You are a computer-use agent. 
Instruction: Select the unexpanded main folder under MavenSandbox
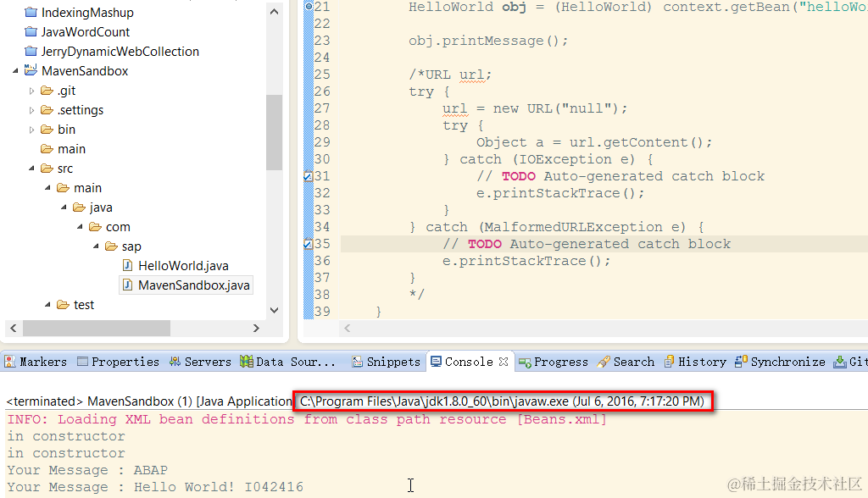[71, 149]
